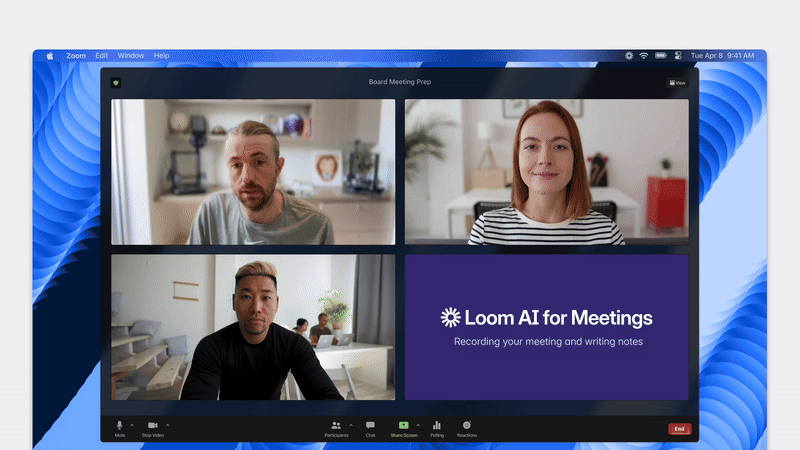Open the Edit menu

102,56
